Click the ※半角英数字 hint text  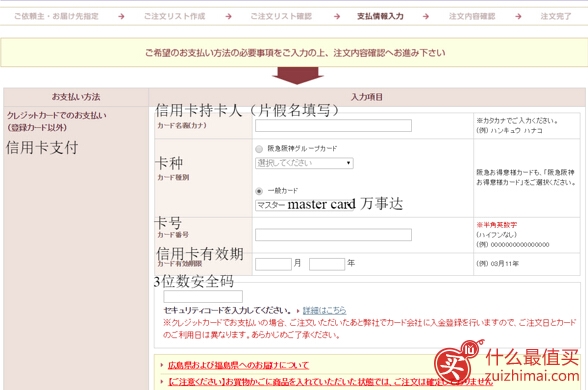pyautogui.click(x=496, y=225)
